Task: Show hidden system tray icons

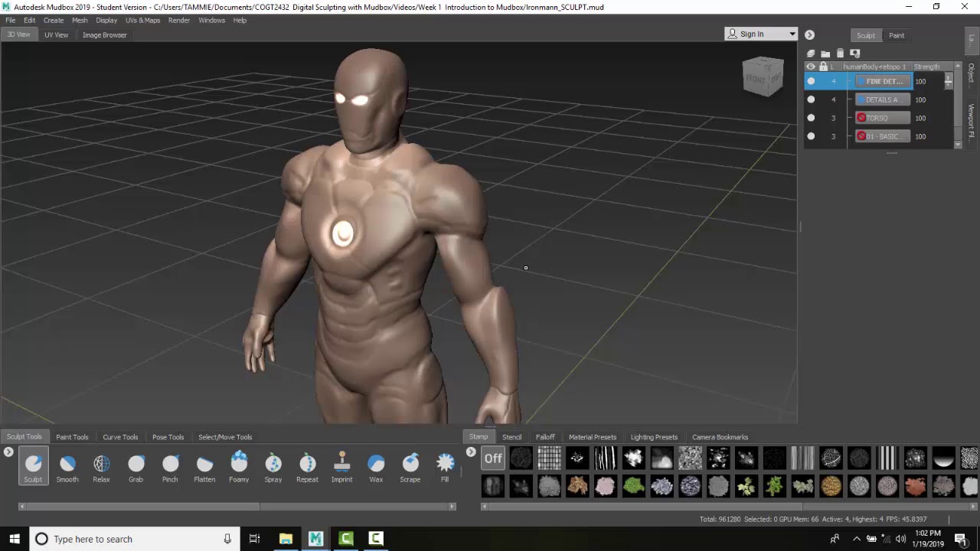Action: pyautogui.click(x=856, y=539)
